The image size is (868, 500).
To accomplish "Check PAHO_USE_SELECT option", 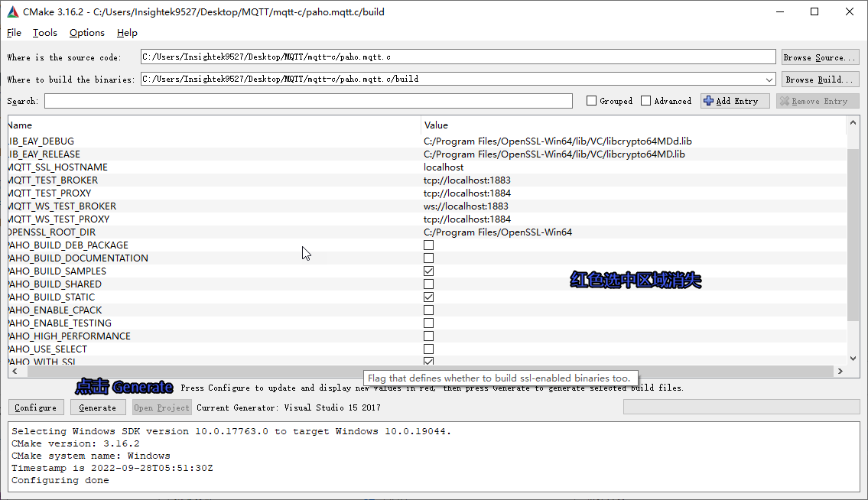I will (428, 349).
